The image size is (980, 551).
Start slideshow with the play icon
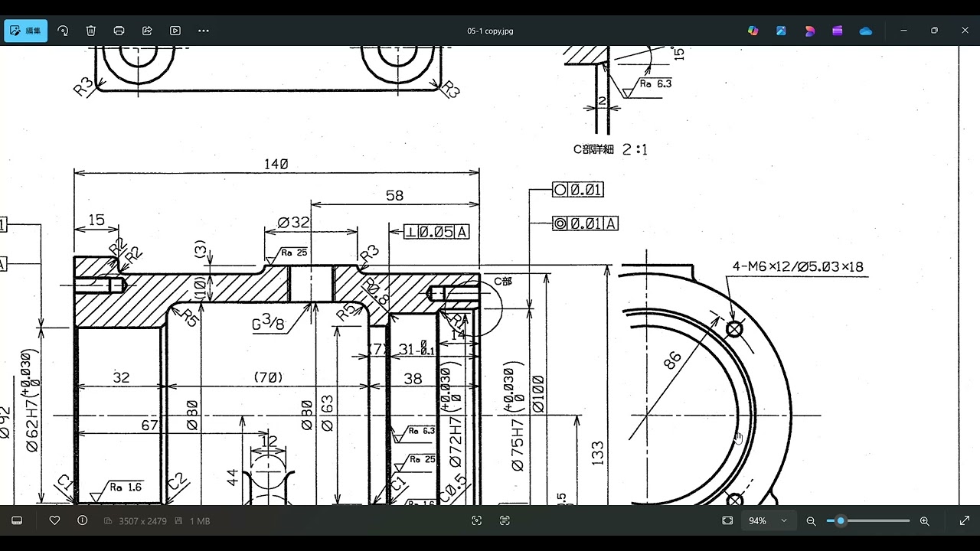[x=175, y=31]
